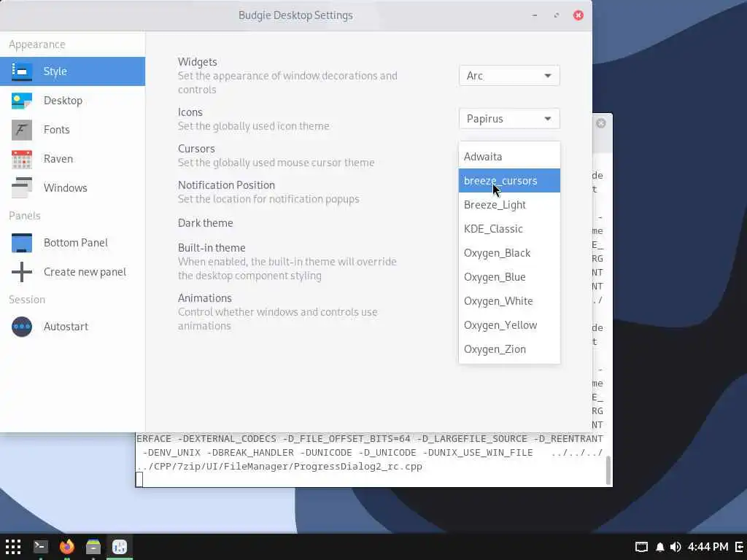This screenshot has height=560, width=747.
Task: Click the Notification Position label
Action: point(226,184)
